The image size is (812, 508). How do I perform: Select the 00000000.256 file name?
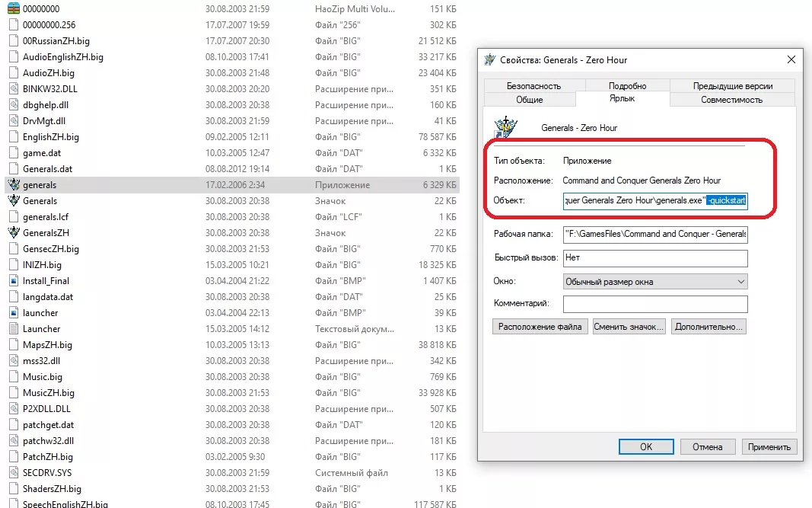point(49,25)
